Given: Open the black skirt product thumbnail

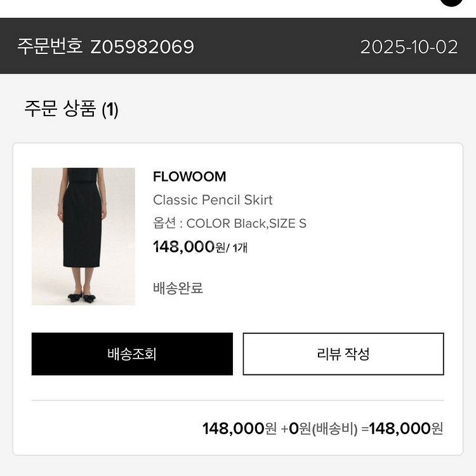Looking at the screenshot, I should [x=83, y=236].
